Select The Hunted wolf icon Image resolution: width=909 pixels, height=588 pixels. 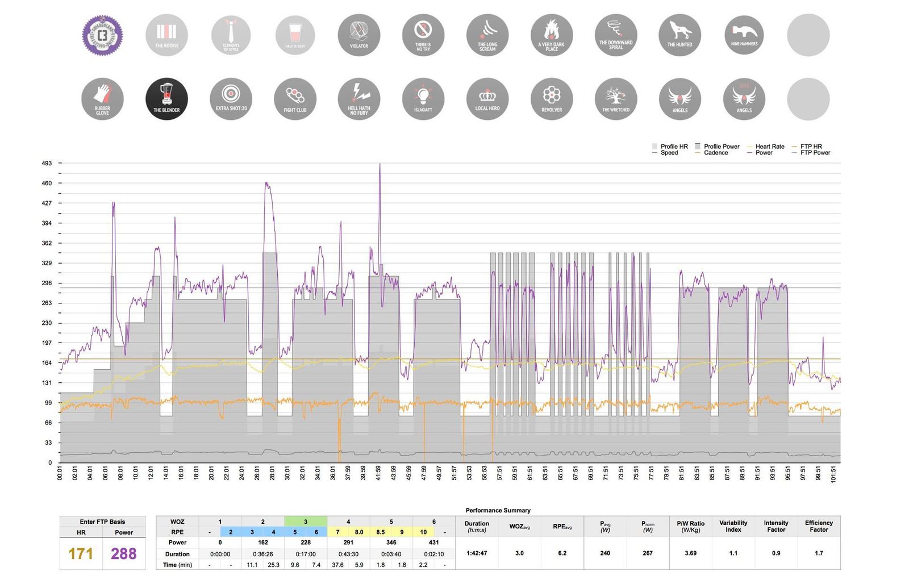click(x=679, y=35)
